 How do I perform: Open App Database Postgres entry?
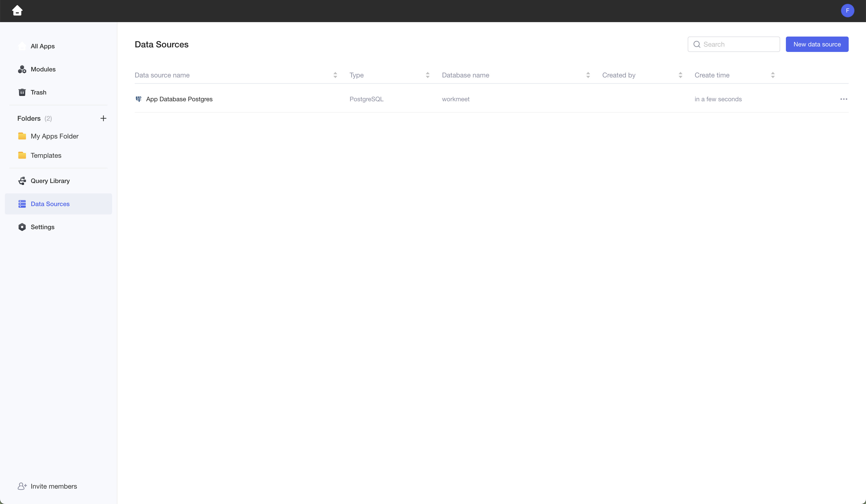[179, 99]
